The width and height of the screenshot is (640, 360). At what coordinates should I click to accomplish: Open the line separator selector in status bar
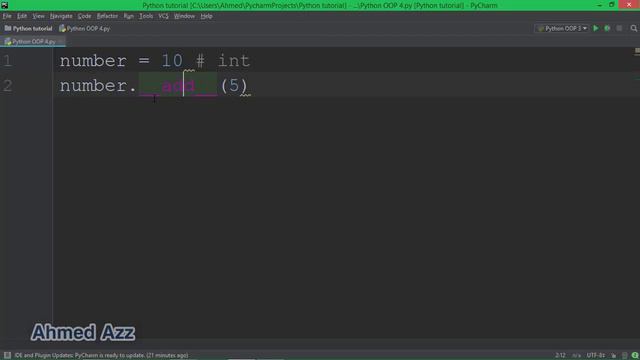tap(576, 356)
